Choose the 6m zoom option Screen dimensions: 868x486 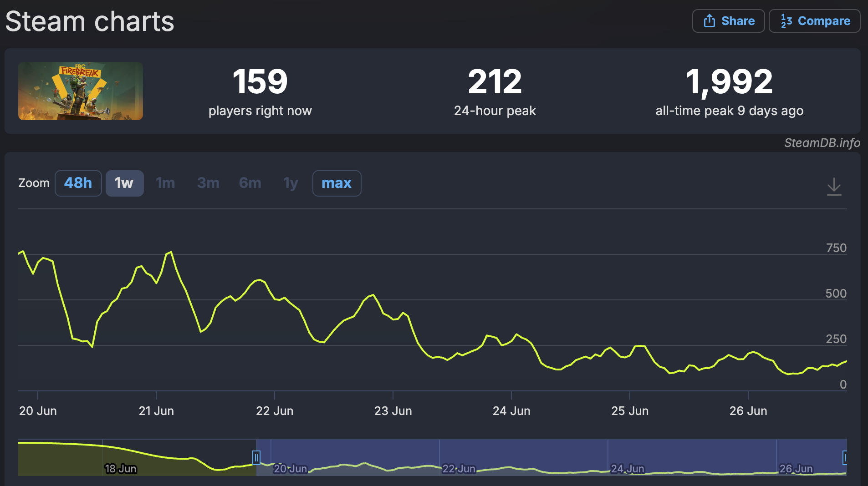tap(250, 183)
